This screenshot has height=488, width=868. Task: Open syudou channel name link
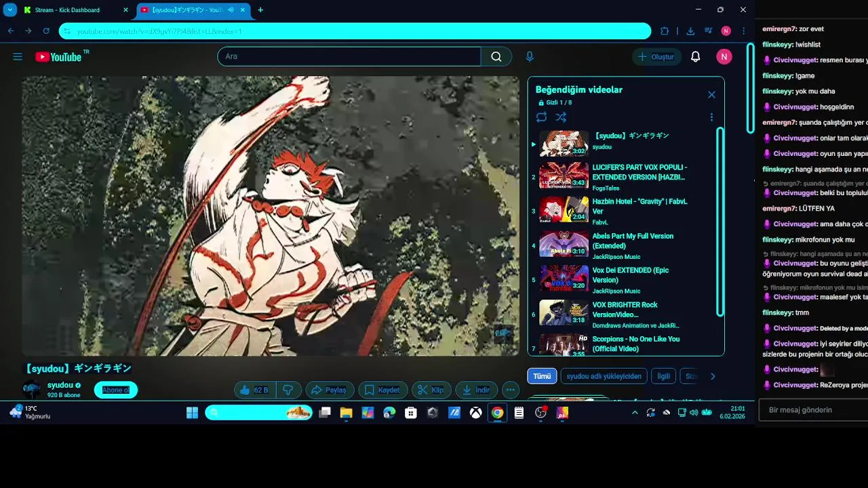(x=60, y=385)
